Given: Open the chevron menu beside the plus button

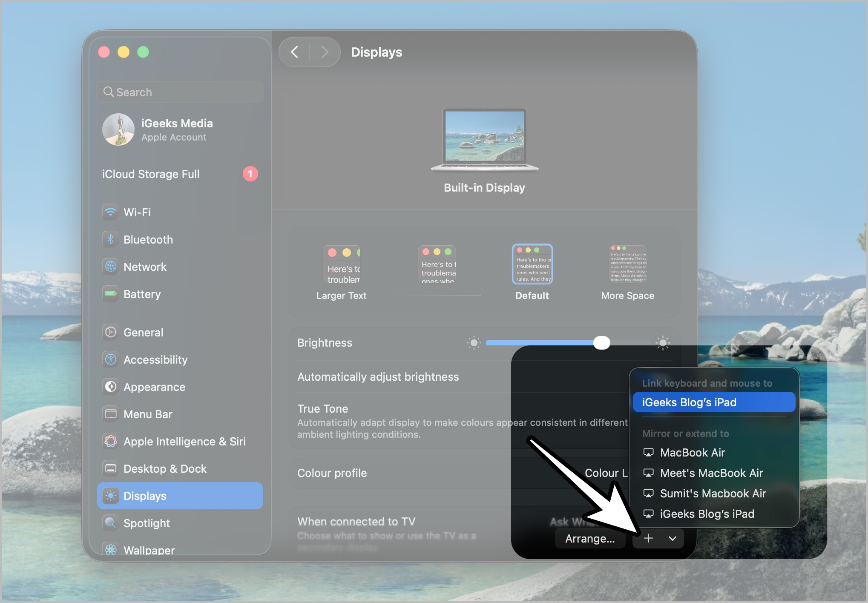Looking at the screenshot, I should [672, 538].
